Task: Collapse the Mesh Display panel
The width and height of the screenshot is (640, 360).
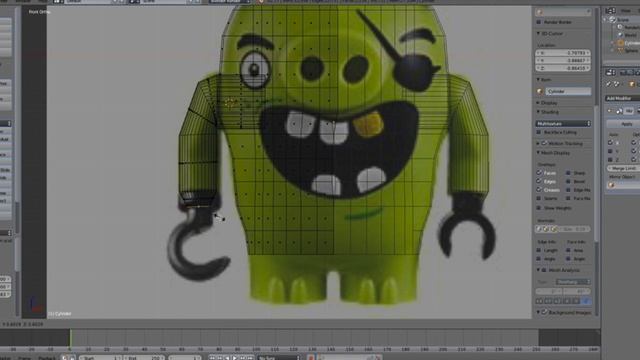Action: [538, 153]
